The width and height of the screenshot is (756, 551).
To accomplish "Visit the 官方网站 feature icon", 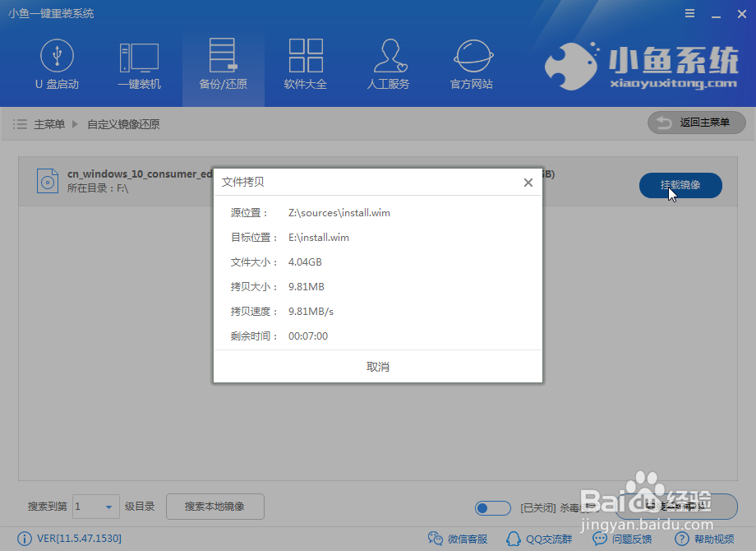I will point(471,64).
